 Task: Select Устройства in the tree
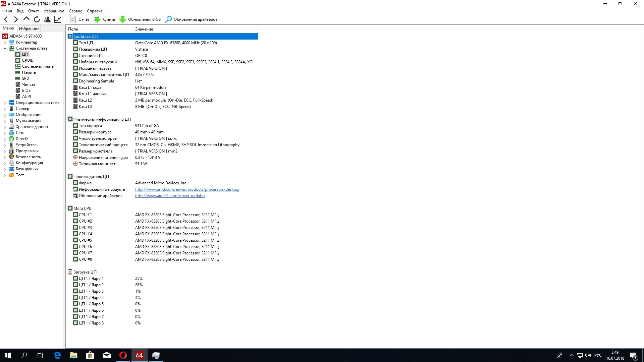coord(26,145)
